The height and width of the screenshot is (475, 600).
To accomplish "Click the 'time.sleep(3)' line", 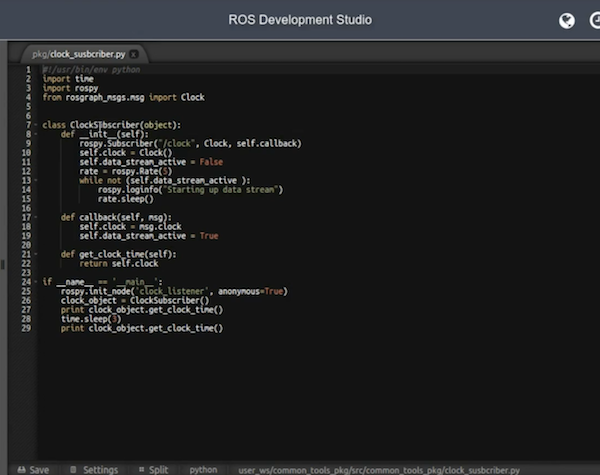I will [91, 319].
